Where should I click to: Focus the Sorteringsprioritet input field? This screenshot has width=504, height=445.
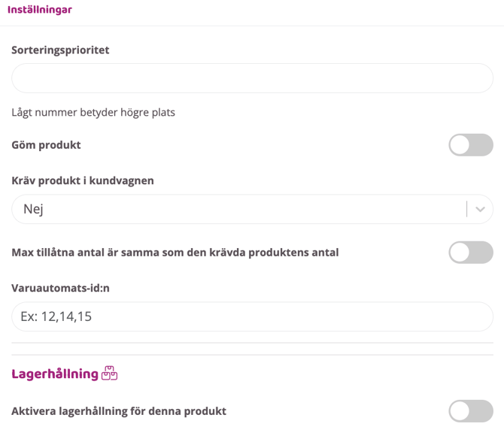(252, 78)
